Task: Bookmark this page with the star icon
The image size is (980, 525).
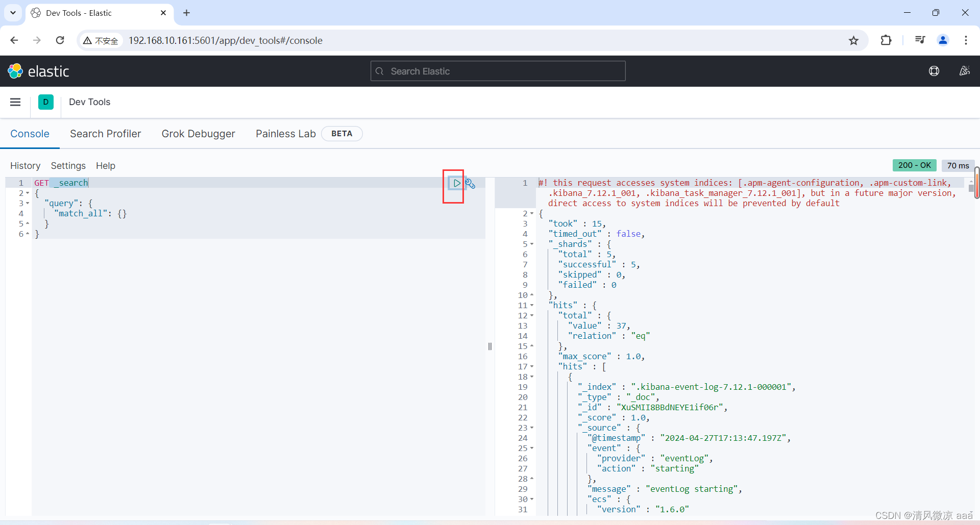Action: tap(853, 40)
